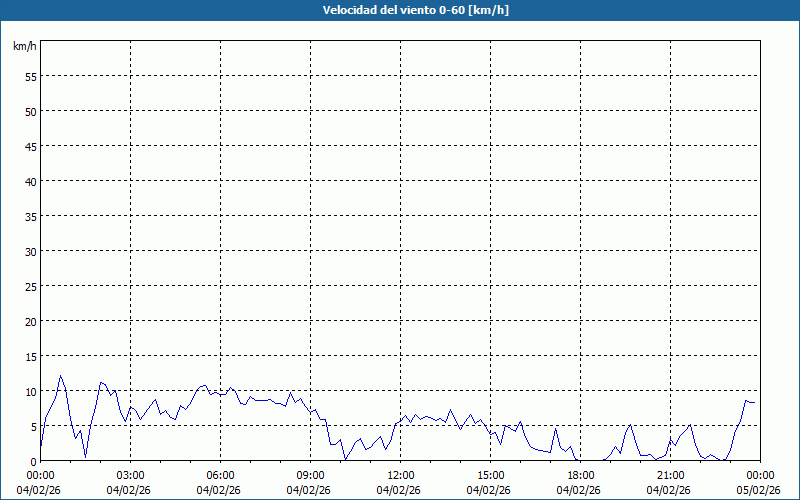
Task: Select the 45 y-axis tick label
Action: tap(30, 146)
